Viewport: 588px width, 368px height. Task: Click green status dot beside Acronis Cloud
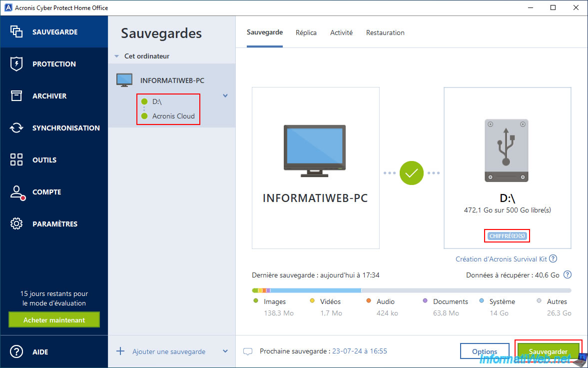point(144,116)
